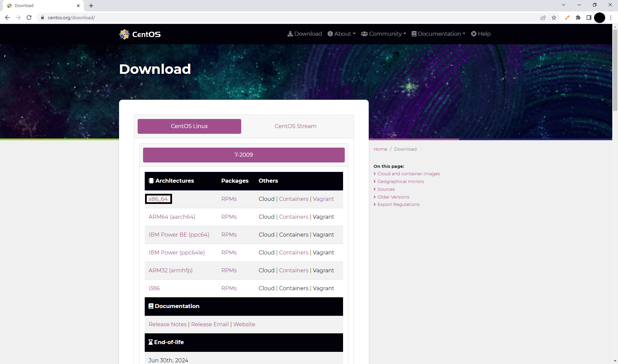This screenshot has width=618, height=364.
Task: Toggle the browser side panel icon
Action: pos(589,18)
